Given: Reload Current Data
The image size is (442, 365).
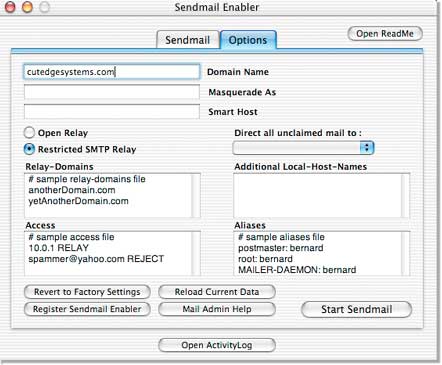Looking at the screenshot, I should 217,292.
